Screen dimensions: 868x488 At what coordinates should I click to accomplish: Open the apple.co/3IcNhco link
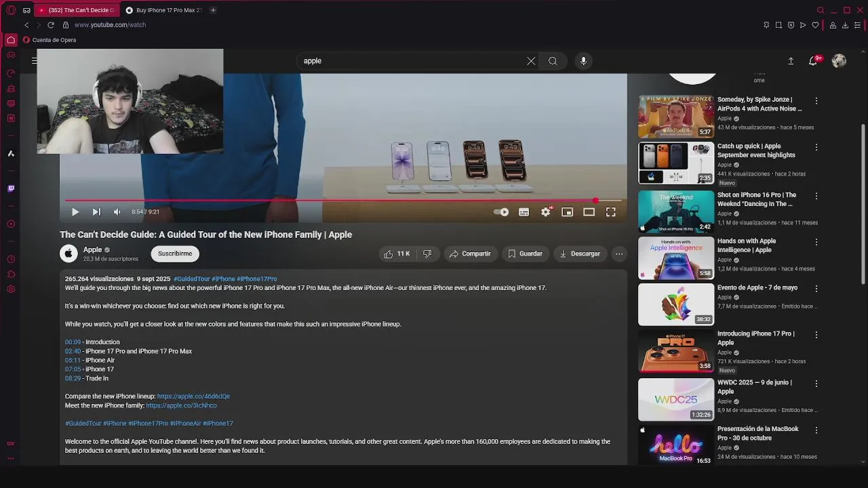point(181,405)
